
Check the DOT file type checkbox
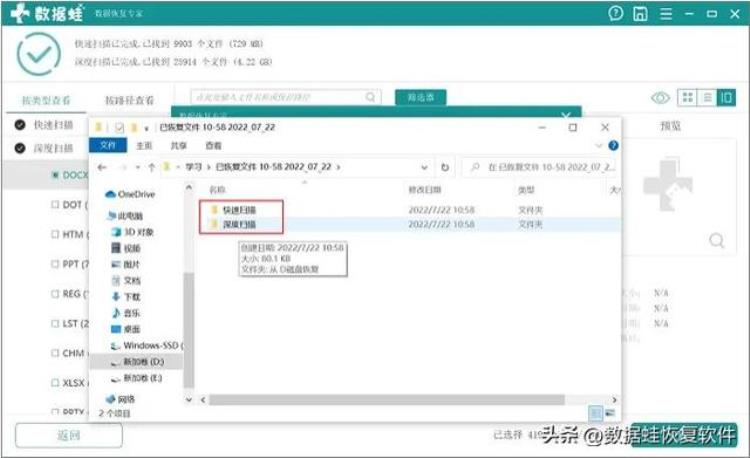pos(55,205)
